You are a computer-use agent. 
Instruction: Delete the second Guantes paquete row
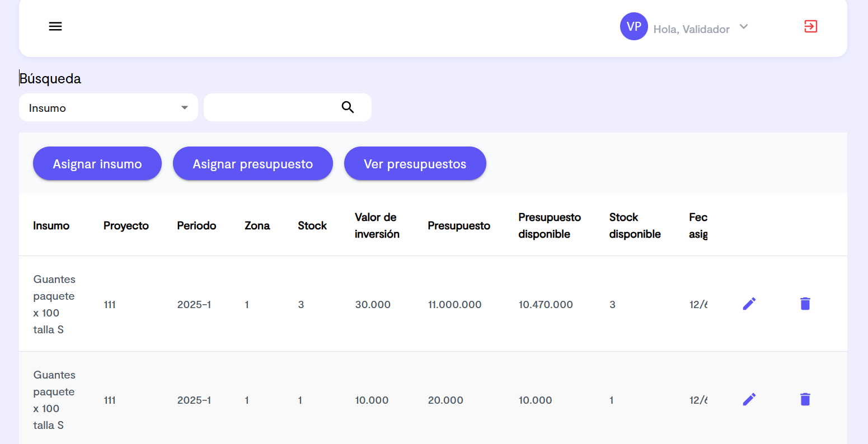point(805,399)
